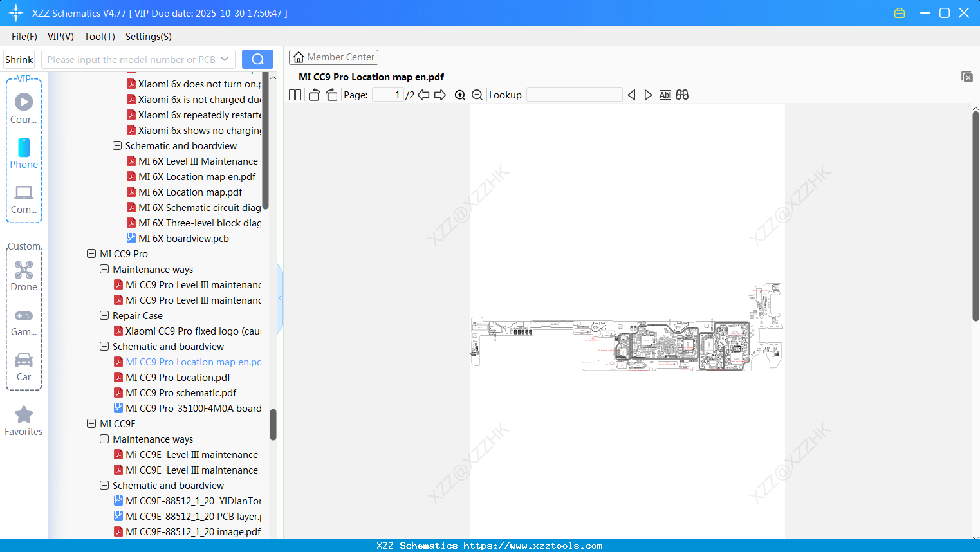
Task: Open the Courses sidebar section
Action: [x=24, y=109]
